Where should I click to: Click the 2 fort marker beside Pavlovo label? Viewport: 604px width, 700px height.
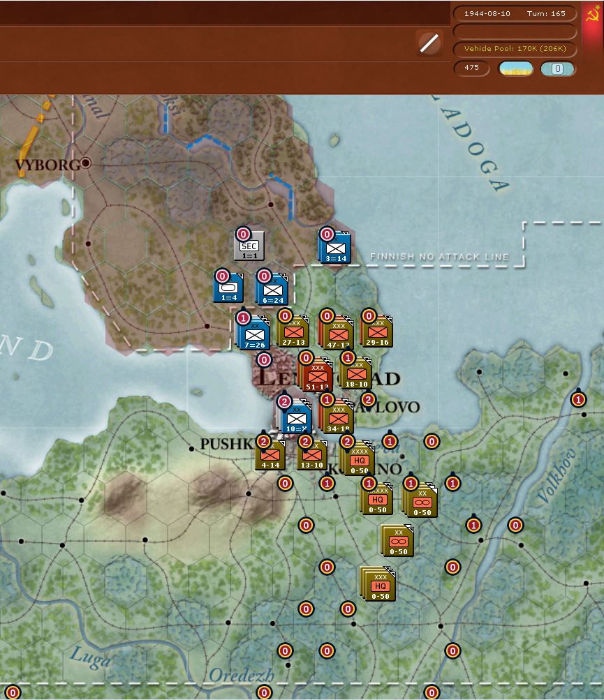coord(368,400)
